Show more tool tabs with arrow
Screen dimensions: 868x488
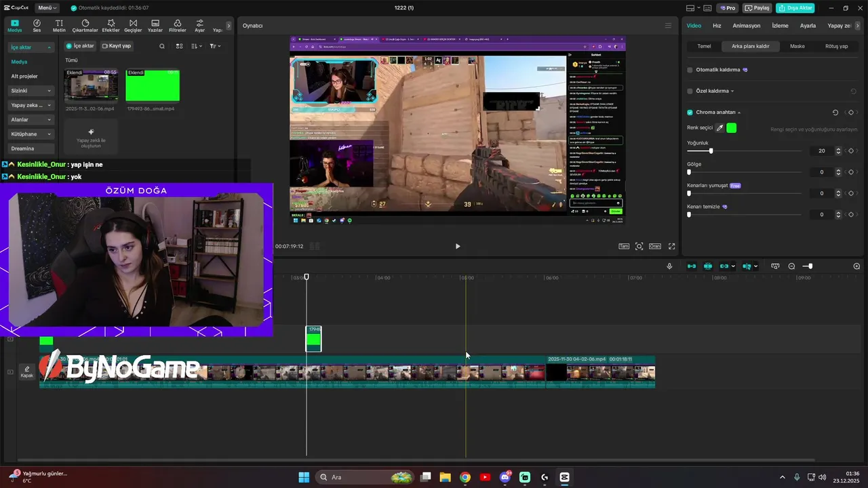point(229,26)
